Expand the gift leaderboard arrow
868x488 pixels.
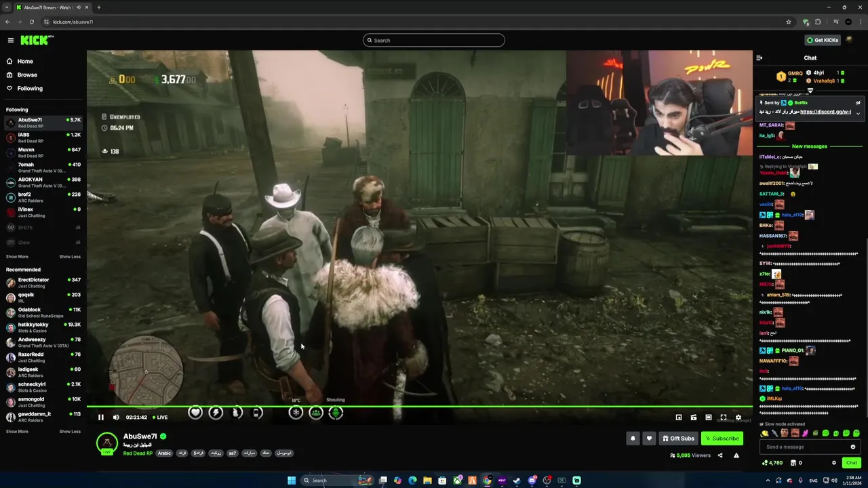point(810,90)
